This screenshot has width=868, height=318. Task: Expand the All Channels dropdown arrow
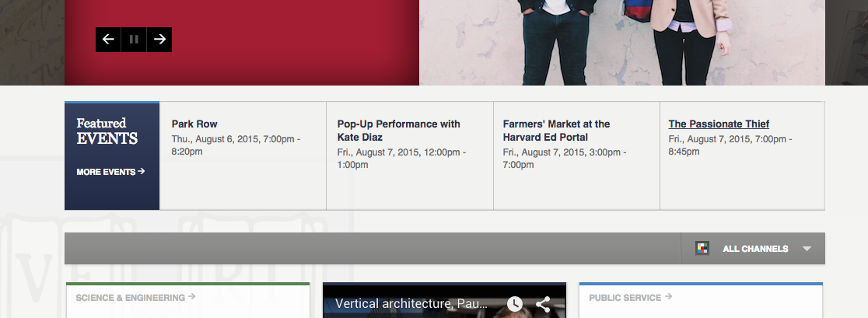tap(807, 249)
